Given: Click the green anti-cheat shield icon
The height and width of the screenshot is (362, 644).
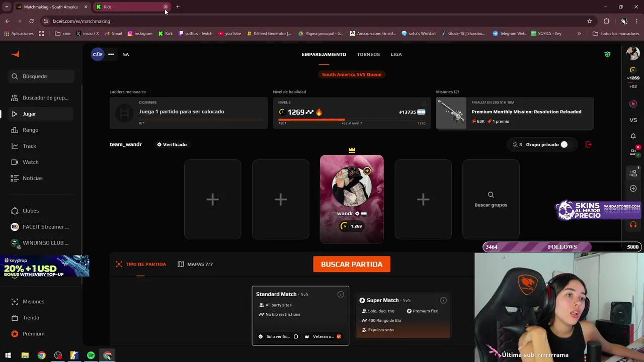Looking at the screenshot, I should [607, 54].
